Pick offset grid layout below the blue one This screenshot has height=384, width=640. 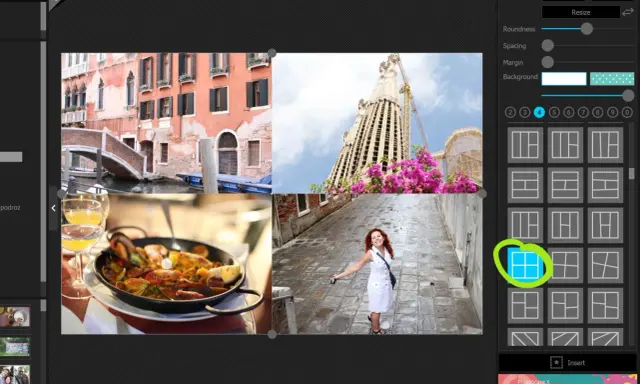(525, 305)
